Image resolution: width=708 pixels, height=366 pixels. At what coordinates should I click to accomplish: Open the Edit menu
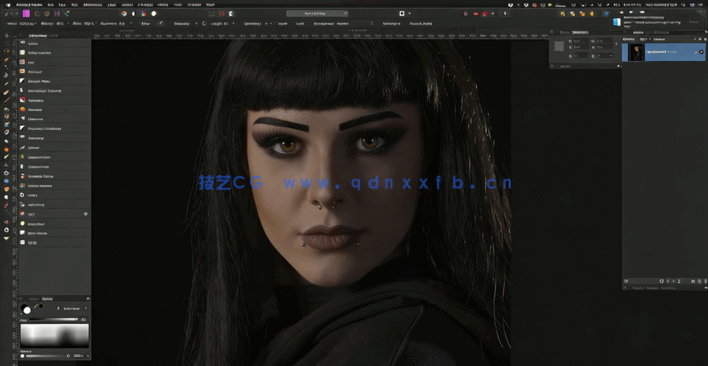coord(62,5)
